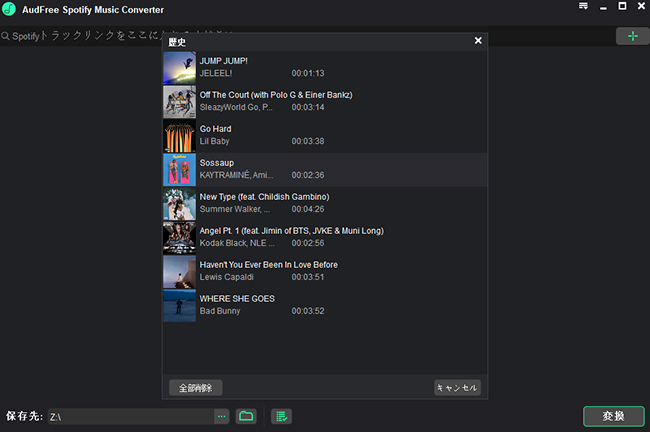Click the save path field showing Z:\
This screenshot has height=432, width=650.
(x=131, y=416)
